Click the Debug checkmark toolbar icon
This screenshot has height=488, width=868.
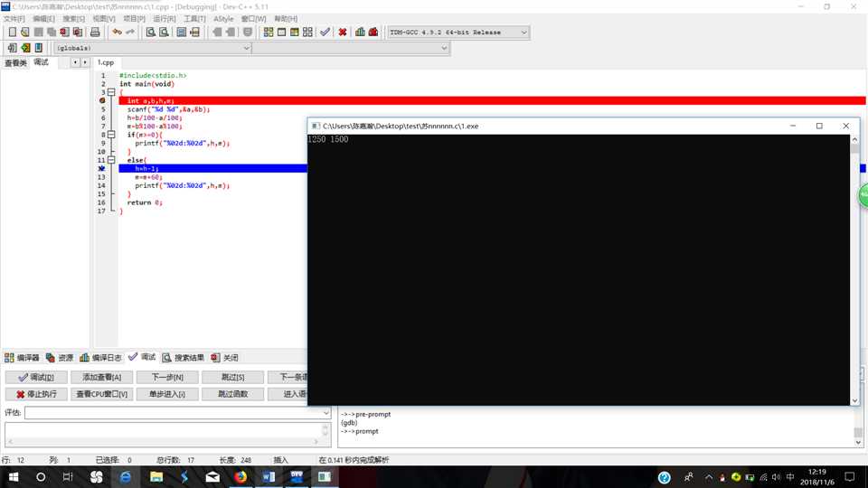(325, 33)
